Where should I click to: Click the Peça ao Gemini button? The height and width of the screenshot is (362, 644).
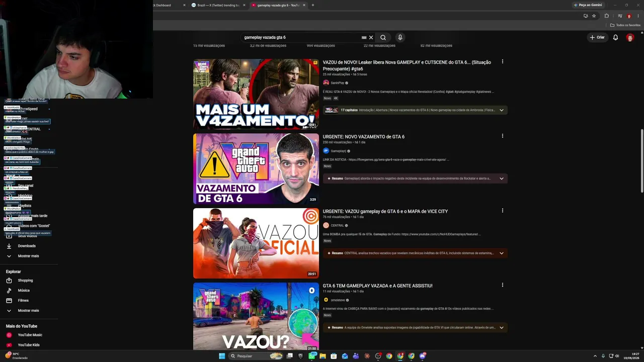tap(588, 5)
